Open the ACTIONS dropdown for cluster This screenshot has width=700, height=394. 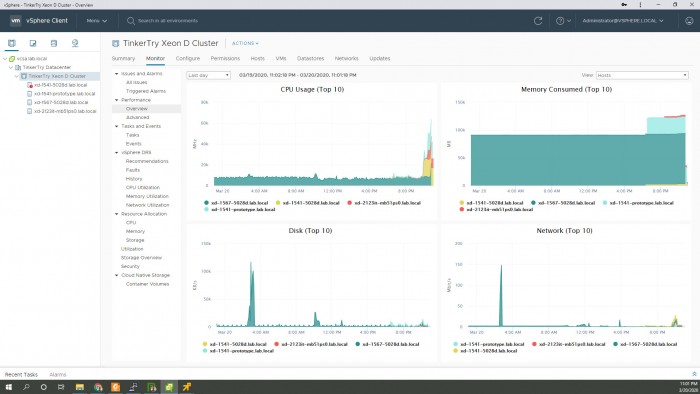[x=245, y=43]
